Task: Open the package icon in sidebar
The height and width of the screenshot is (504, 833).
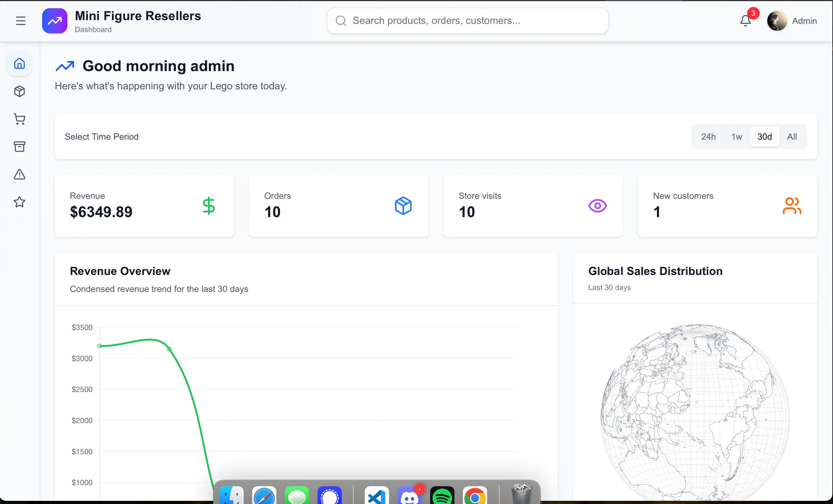Action: point(19,91)
